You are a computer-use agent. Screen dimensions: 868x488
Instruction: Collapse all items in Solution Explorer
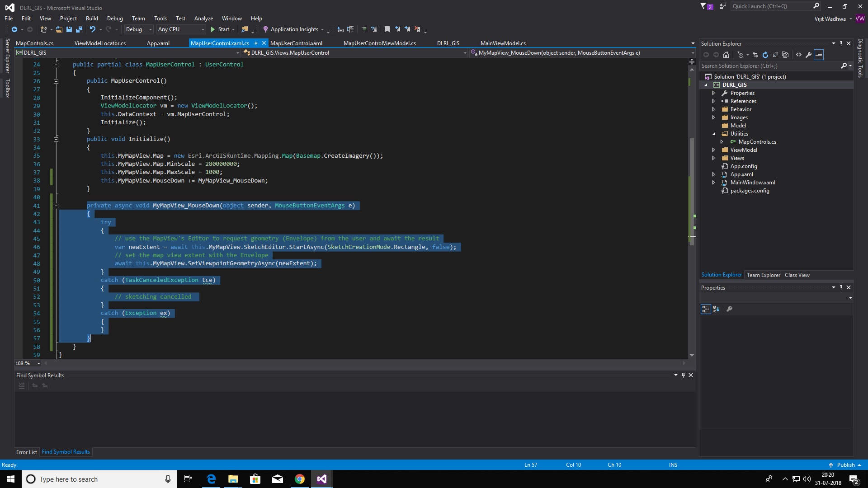coord(775,55)
